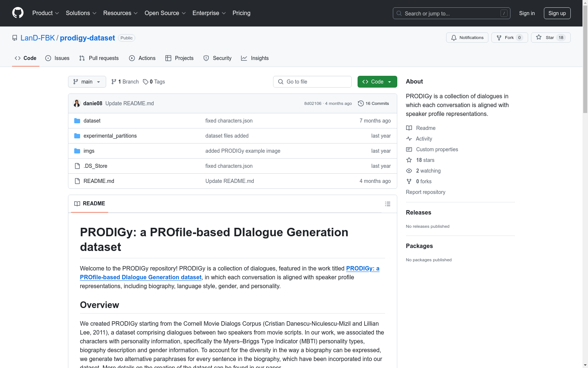Switch to the Issues tab
588x368 pixels.
pos(57,58)
